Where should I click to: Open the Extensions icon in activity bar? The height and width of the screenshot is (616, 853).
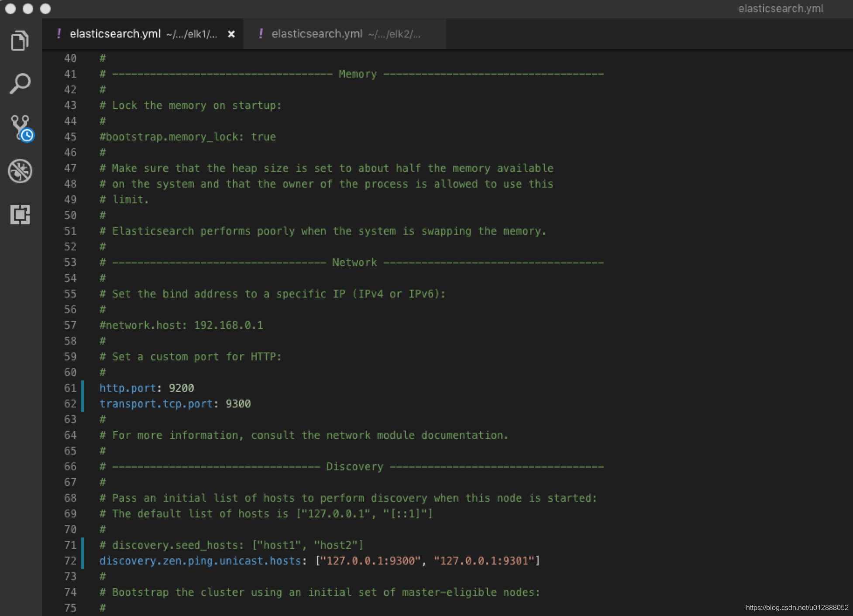(20, 214)
